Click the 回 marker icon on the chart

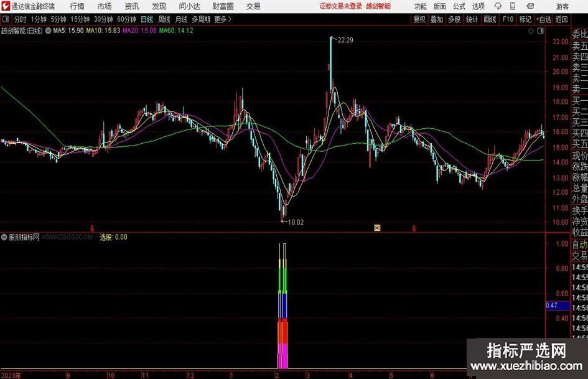(x=377, y=228)
